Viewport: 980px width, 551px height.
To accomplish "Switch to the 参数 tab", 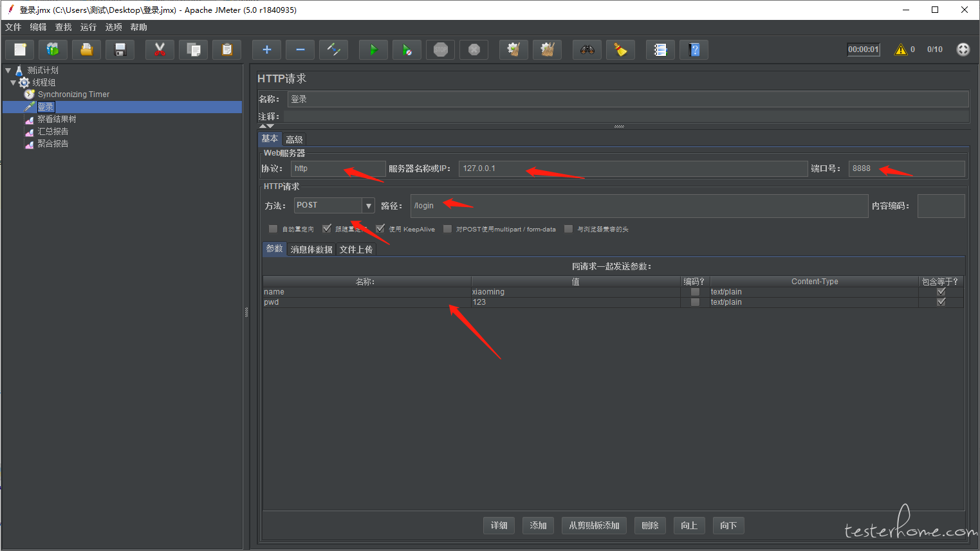I will [x=275, y=249].
